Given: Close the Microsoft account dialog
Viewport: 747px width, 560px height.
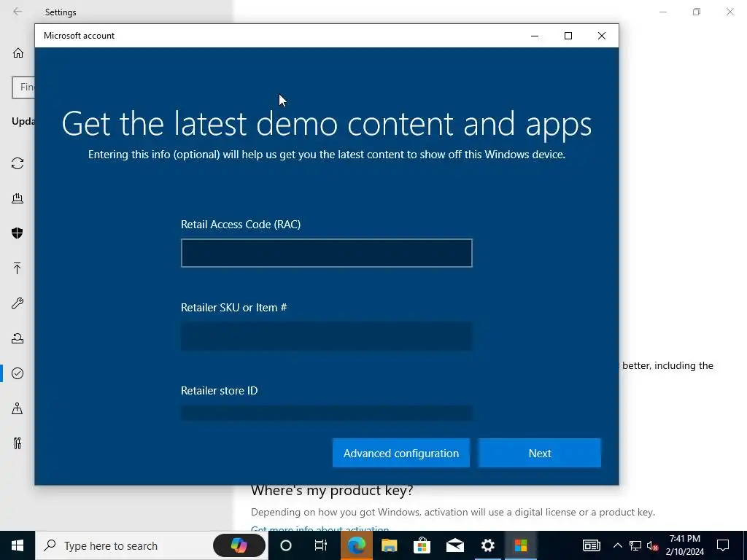Looking at the screenshot, I should pos(602,36).
